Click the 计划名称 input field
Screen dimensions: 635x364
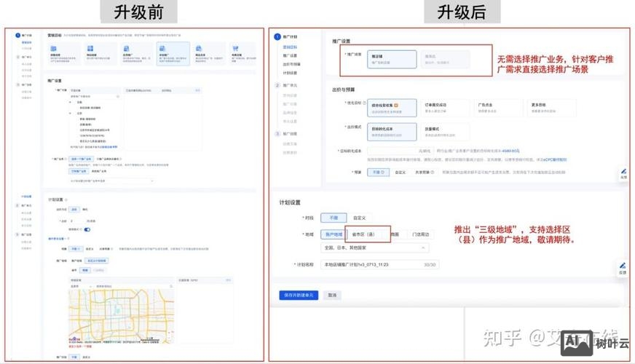[x=380, y=264]
